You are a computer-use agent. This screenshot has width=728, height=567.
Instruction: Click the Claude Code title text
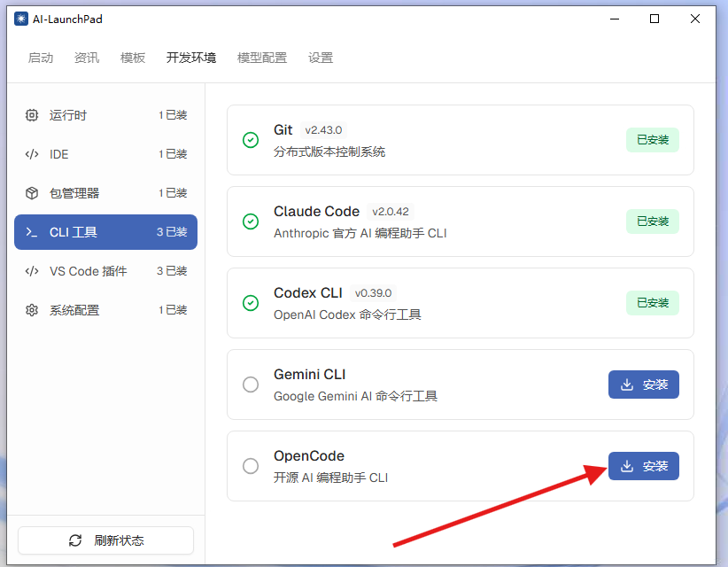pyautogui.click(x=317, y=212)
